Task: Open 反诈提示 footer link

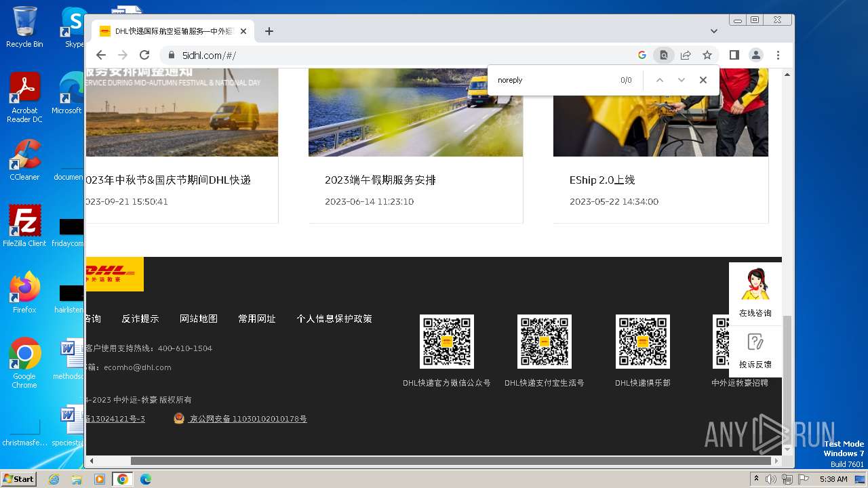Action: point(140,319)
